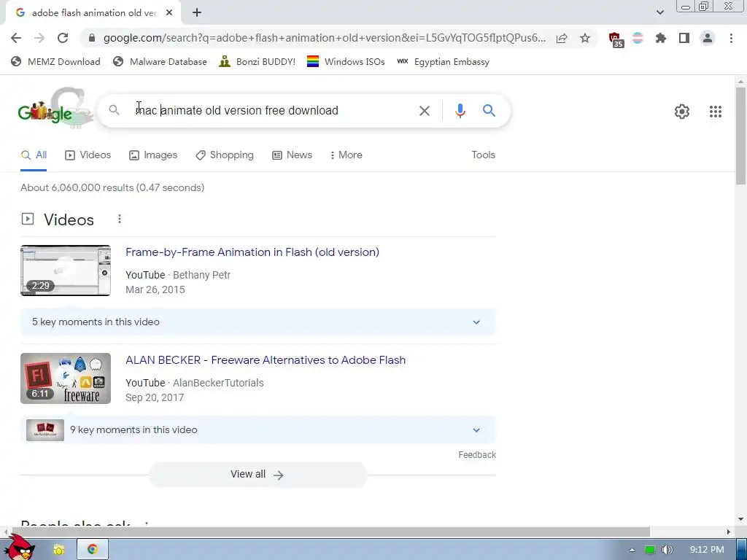Image resolution: width=747 pixels, height=560 pixels.
Task: Click the View all videos button
Action: click(x=258, y=474)
